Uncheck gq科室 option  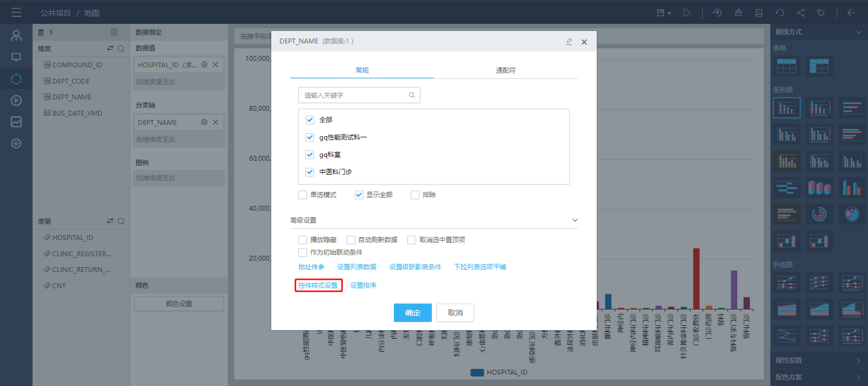[x=310, y=155]
